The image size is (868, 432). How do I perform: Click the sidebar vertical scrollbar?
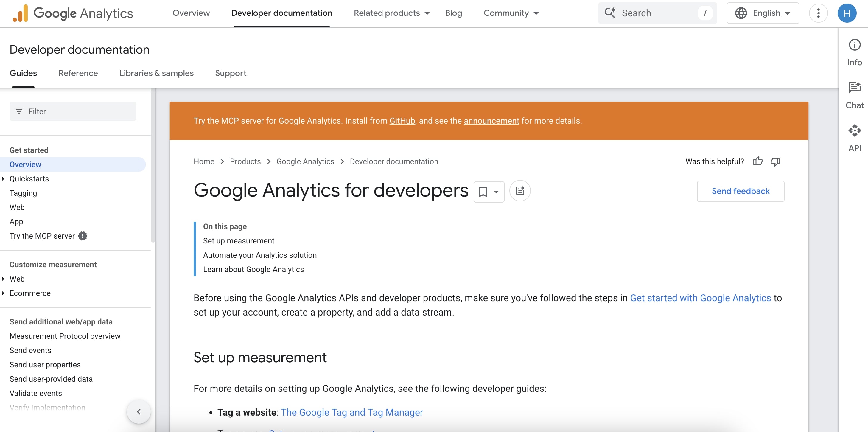[153, 165]
